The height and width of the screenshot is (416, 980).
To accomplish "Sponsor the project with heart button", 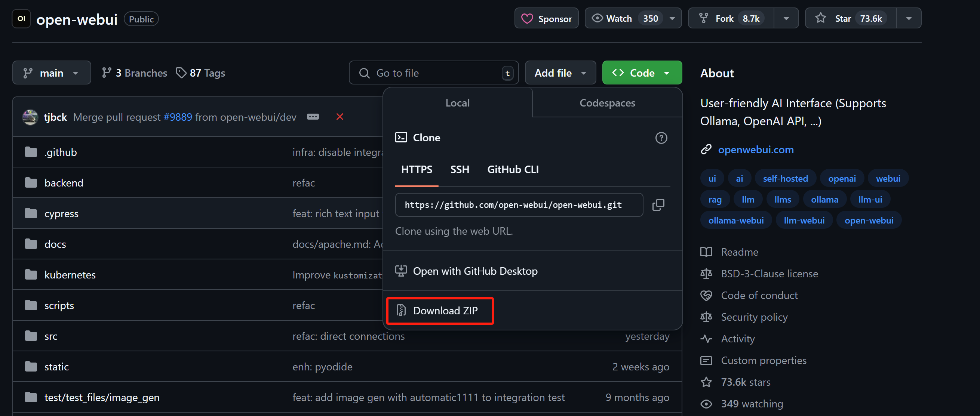I will [546, 18].
